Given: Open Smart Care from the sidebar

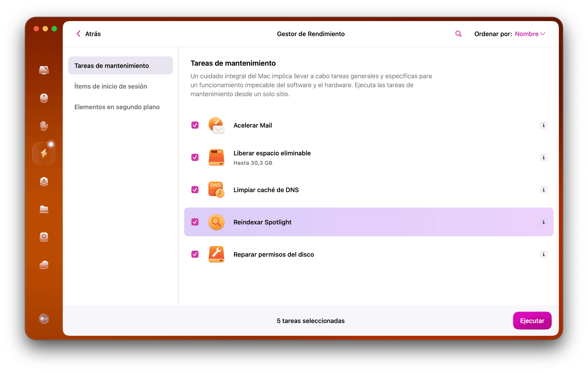Looking at the screenshot, I should click(44, 70).
